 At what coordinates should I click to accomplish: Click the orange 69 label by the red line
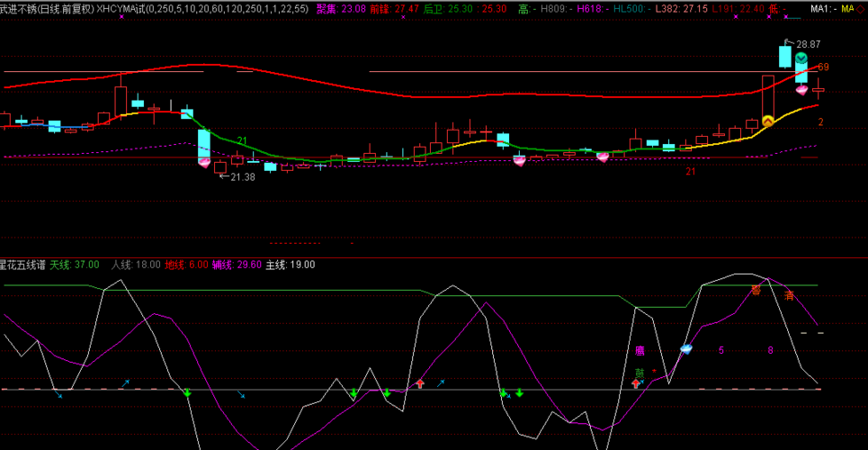[x=823, y=67]
